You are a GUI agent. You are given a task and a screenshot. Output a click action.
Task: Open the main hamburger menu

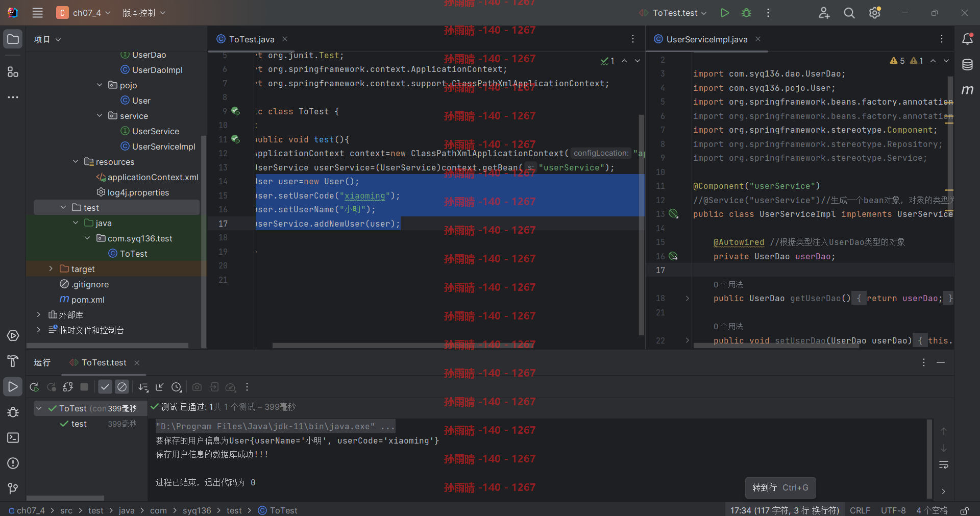(x=37, y=13)
